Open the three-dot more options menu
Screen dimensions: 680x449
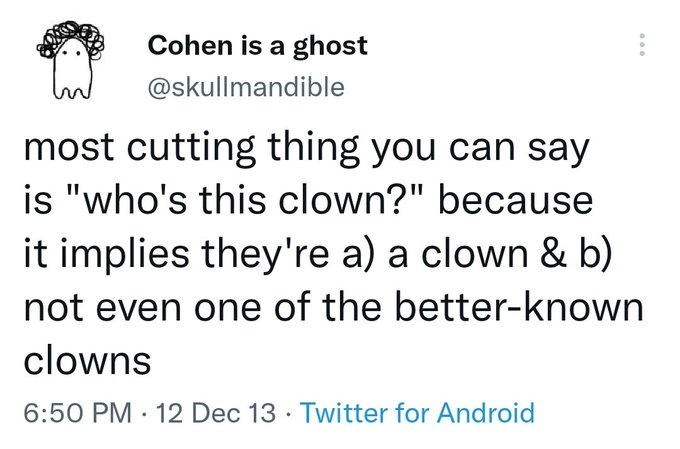[x=643, y=44]
